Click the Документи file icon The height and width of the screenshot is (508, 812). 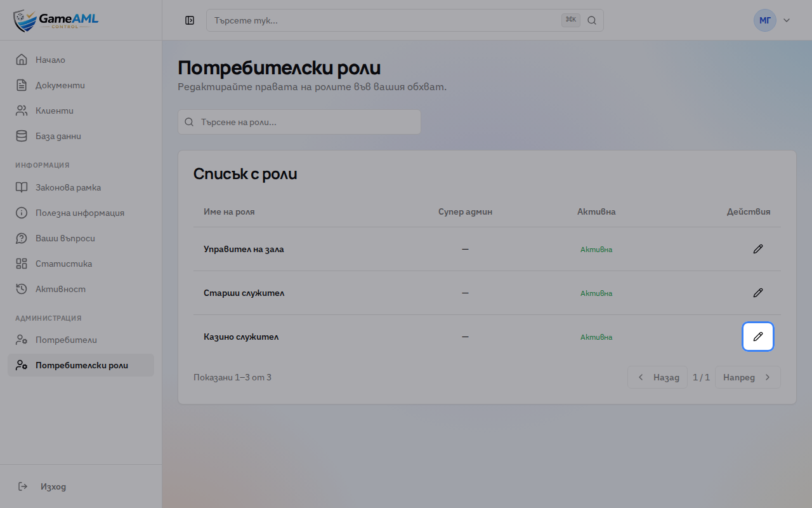[22, 85]
